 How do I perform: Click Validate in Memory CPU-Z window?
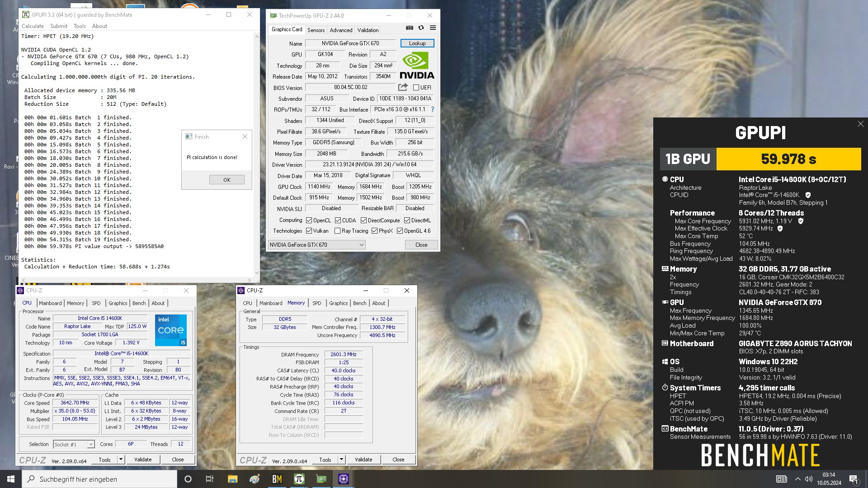[363, 460]
